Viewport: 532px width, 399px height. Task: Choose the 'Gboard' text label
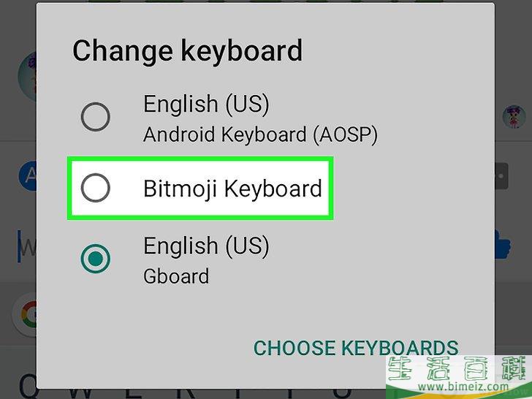click(176, 276)
